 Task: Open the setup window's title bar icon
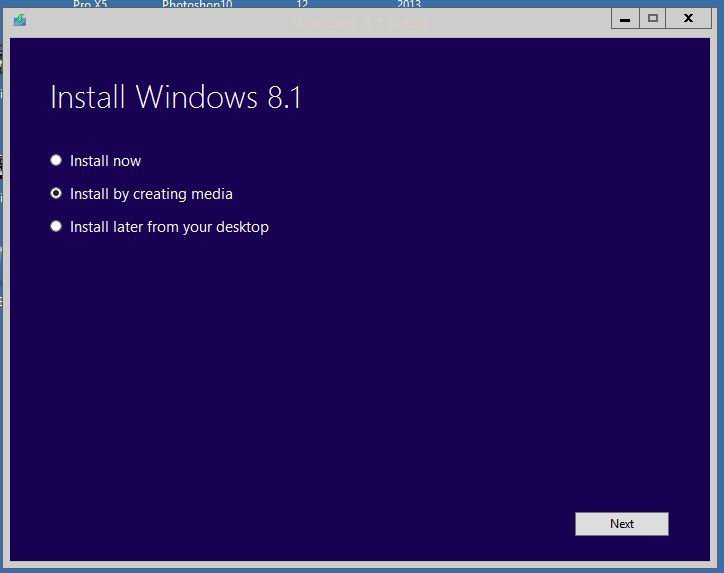[x=20, y=20]
